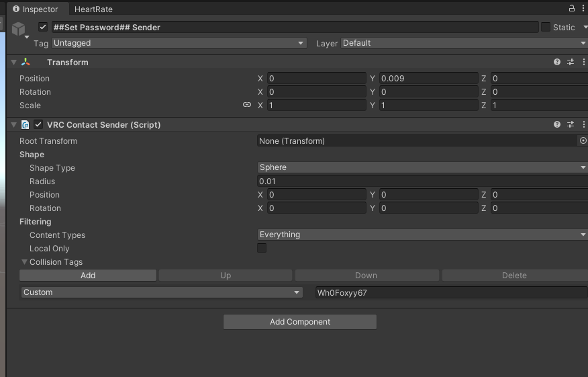Collapse the Collision Tags foldout
Image resolution: width=588 pixels, height=377 pixels.
pyautogui.click(x=25, y=262)
